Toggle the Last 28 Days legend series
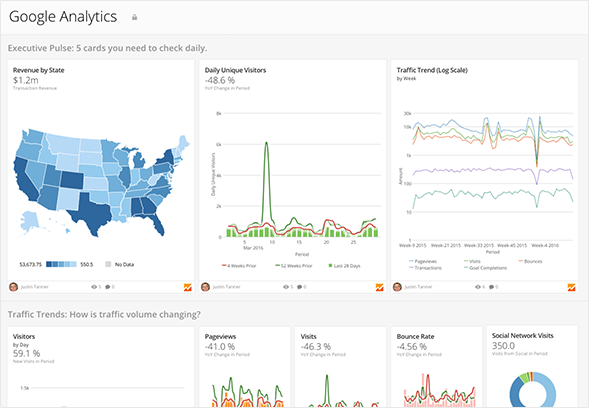Viewport: 589px width, 408px height. point(344,266)
